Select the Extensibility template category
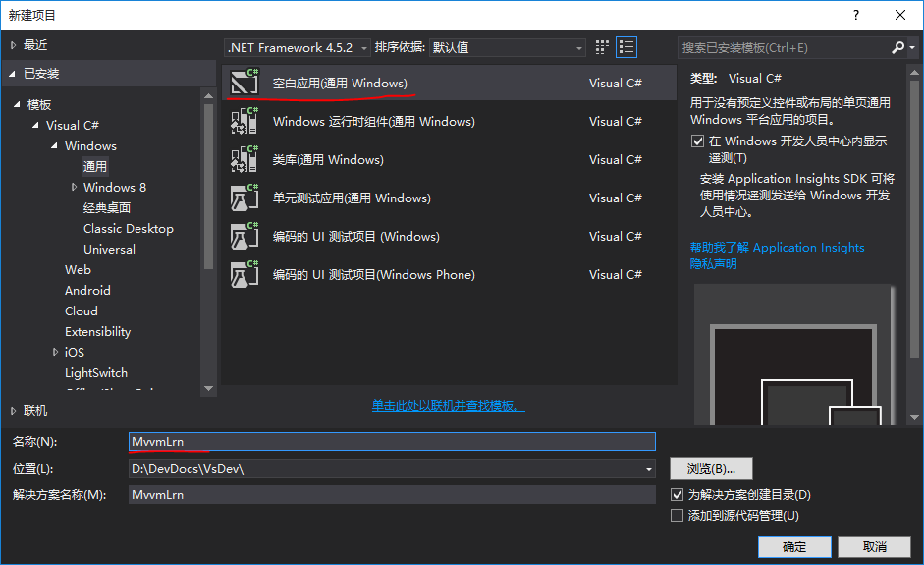Image resolution: width=924 pixels, height=565 pixels. [98, 331]
